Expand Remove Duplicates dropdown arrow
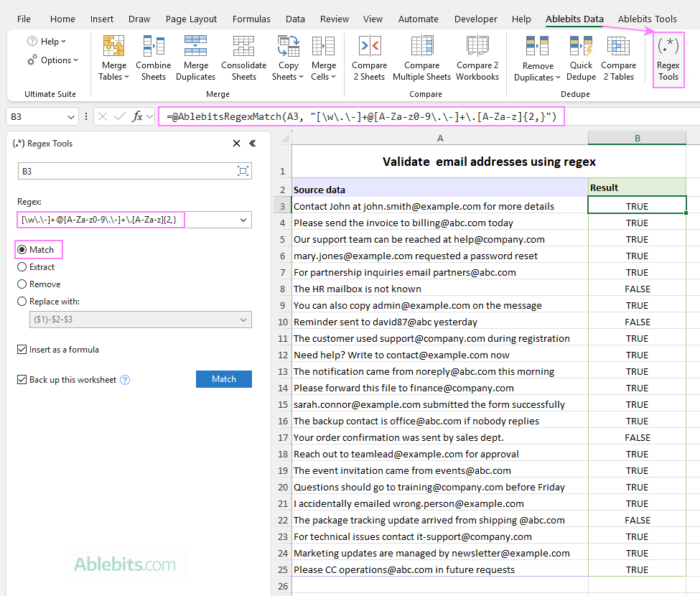This screenshot has width=700, height=596. 558,78
